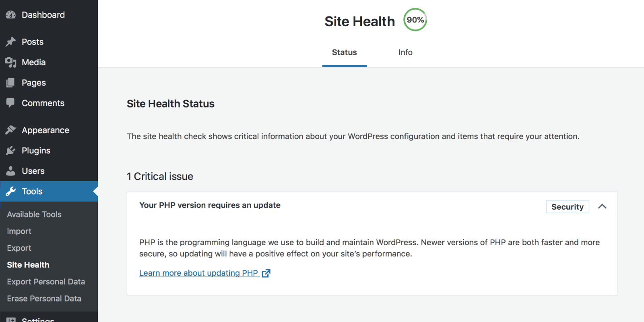Click the Users person icon
Viewport: 644px width, 322px height.
pyautogui.click(x=11, y=171)
